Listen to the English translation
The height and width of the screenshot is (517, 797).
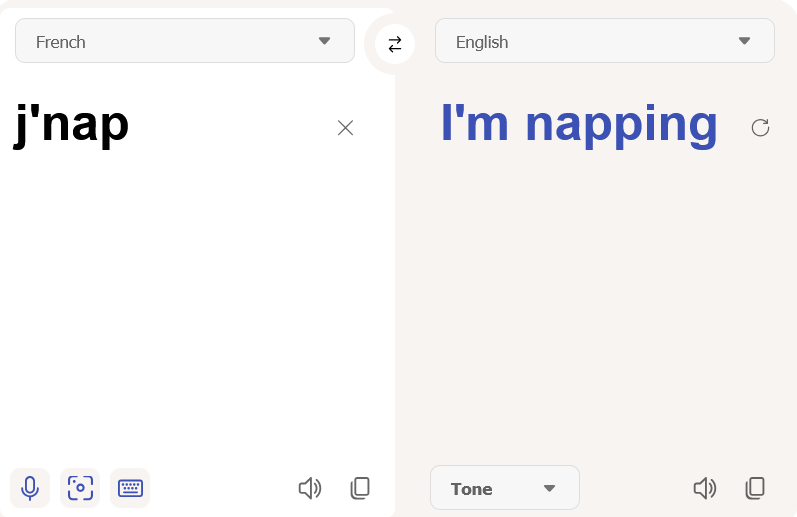[705, 488]
